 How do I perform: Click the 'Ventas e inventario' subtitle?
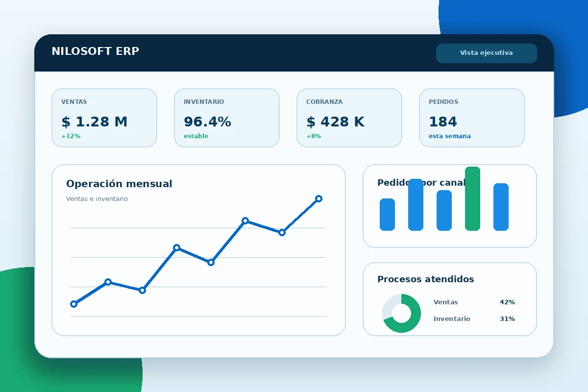[x=97, y=199]
